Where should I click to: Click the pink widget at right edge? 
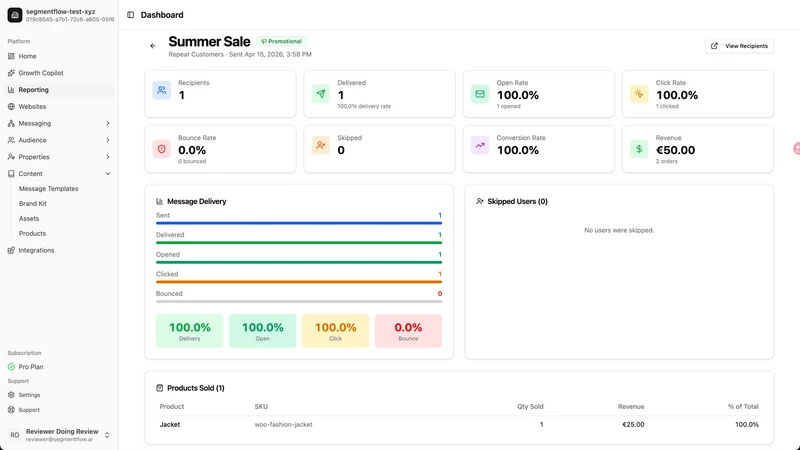tap(796, 148)
